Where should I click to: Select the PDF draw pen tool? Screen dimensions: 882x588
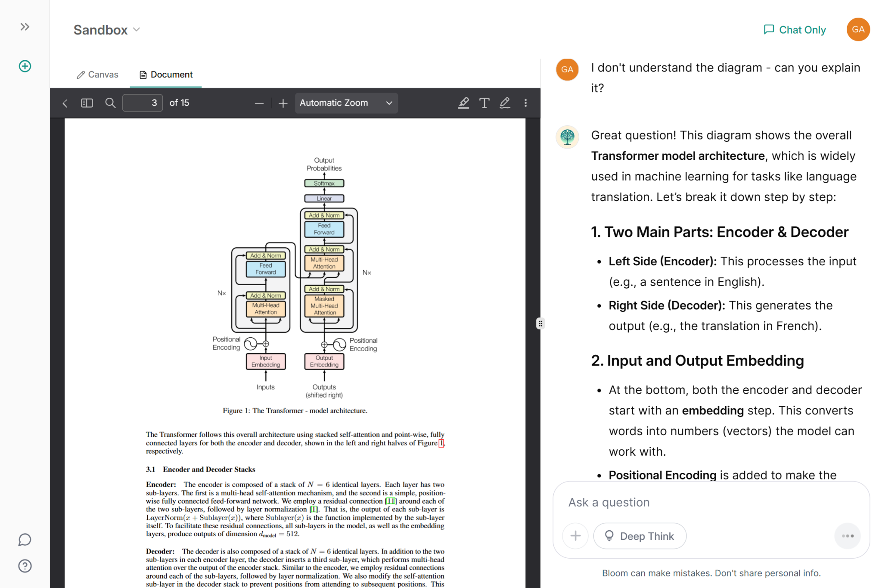coord(505,103)
